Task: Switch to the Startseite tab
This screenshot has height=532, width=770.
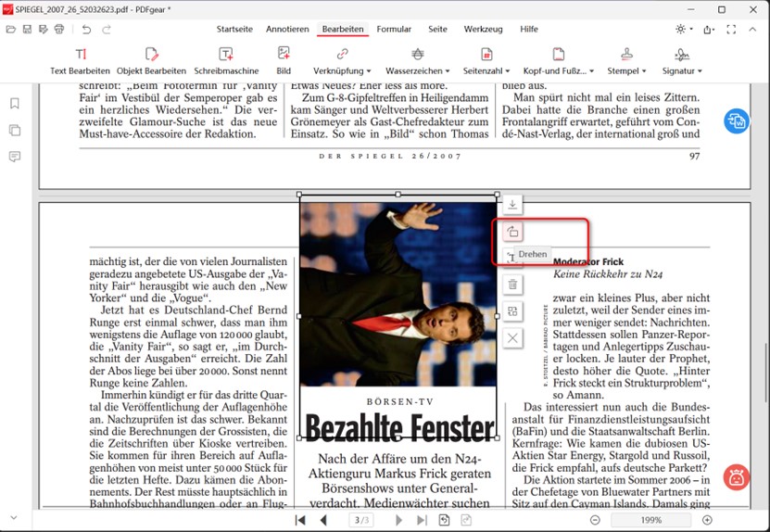Action: click(234, 29)
